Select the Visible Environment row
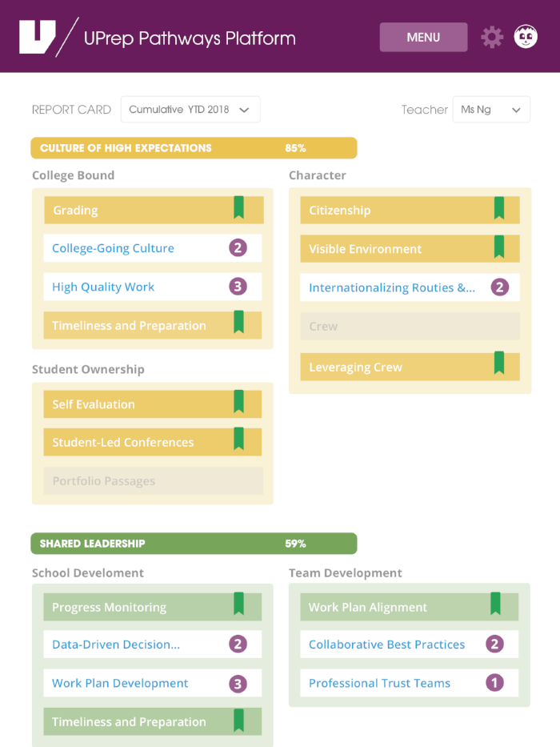Image resolution: width=560 pixels, height=747 pixels. pos(410,249)
